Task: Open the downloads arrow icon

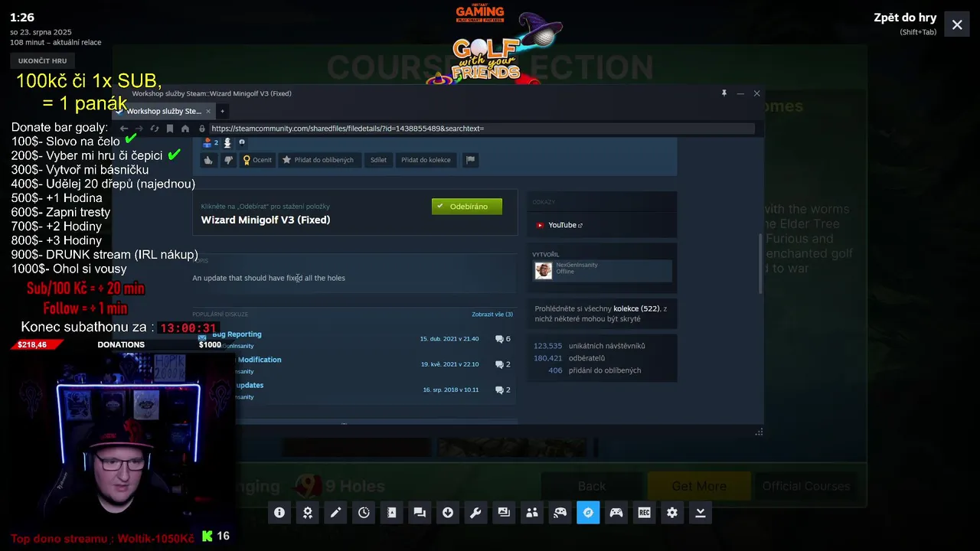Action: [x=448, y=513]
